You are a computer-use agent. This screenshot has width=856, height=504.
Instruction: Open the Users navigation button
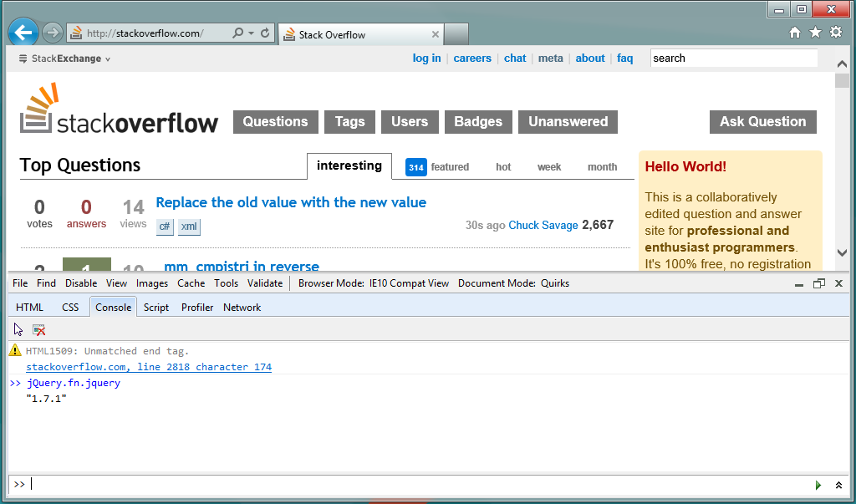[410, 122]
